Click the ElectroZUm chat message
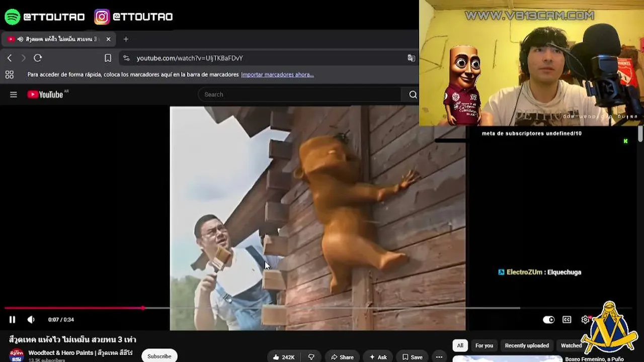This screenshot has height=362, width=644. [x=539, y=272]
